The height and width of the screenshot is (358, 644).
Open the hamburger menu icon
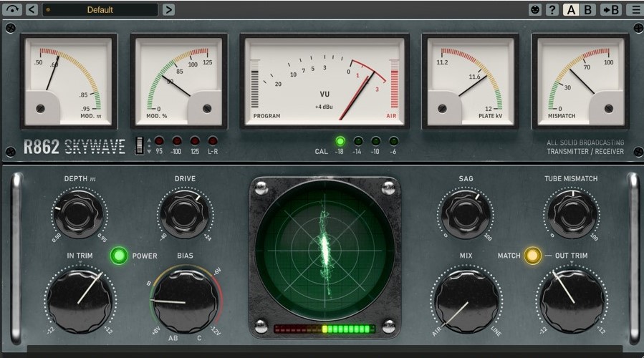(x=635, y=9)
